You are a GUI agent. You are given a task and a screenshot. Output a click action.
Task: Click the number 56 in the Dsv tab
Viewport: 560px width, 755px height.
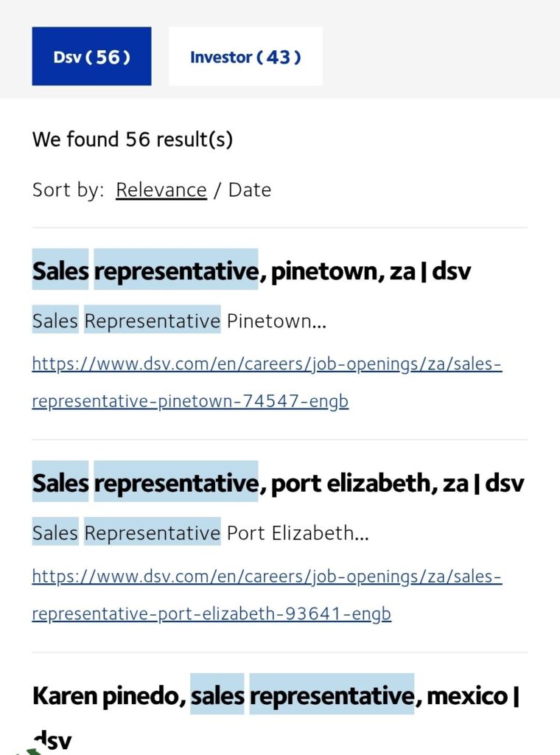tap(108, 57)
